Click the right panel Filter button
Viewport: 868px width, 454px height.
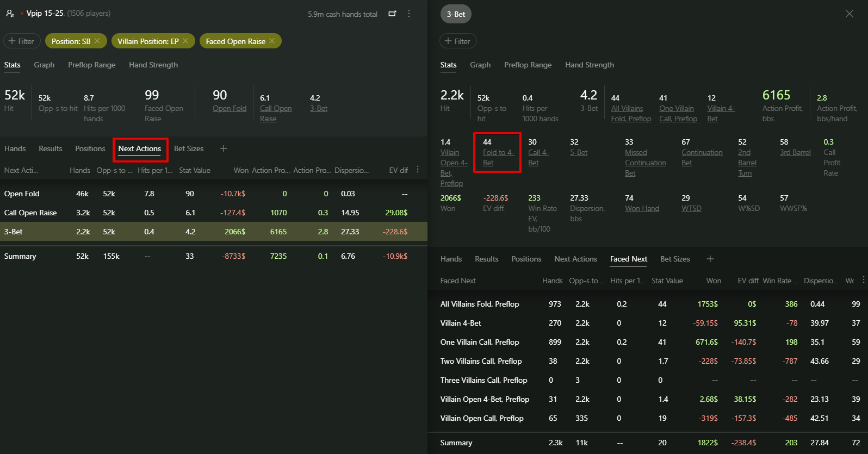pyautogui.click(x=457, y=41)
